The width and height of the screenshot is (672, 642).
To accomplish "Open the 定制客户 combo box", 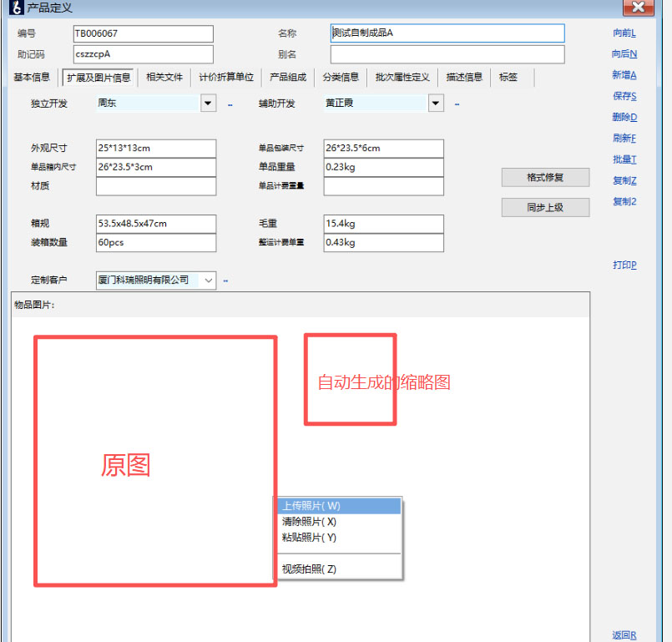I will pos(208,281).
